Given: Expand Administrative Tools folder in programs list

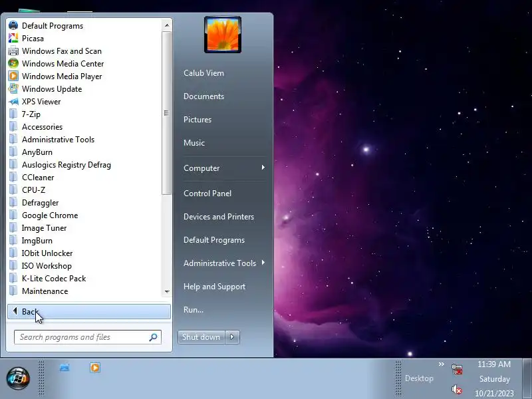Looking at the screenshot, I should click(58, 140).
